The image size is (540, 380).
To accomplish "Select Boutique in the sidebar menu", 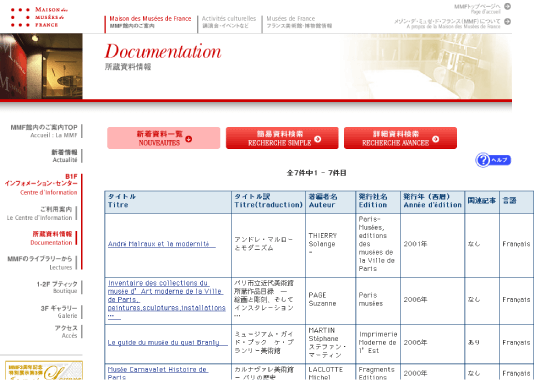I will (57, 287).
